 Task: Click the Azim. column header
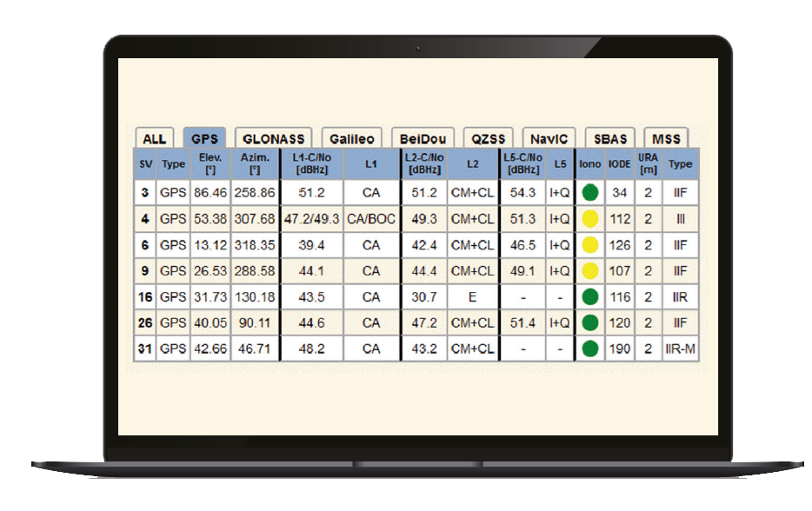click(x=255, y=164)
